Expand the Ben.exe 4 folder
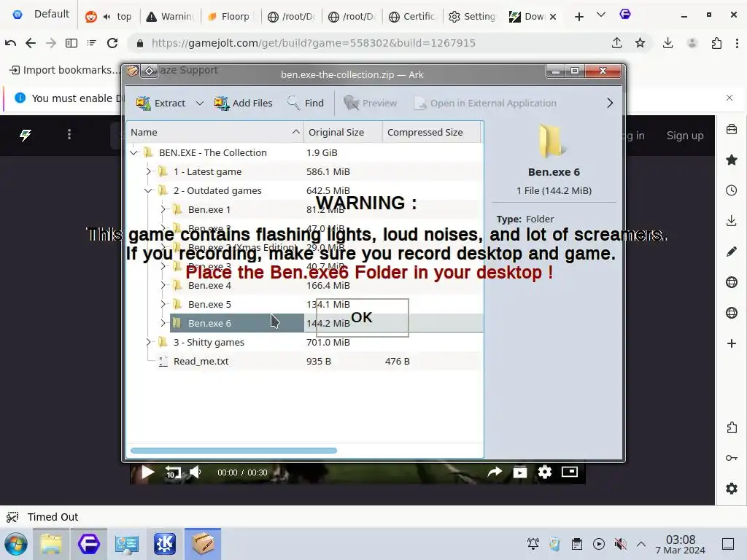 click(163, 285)
